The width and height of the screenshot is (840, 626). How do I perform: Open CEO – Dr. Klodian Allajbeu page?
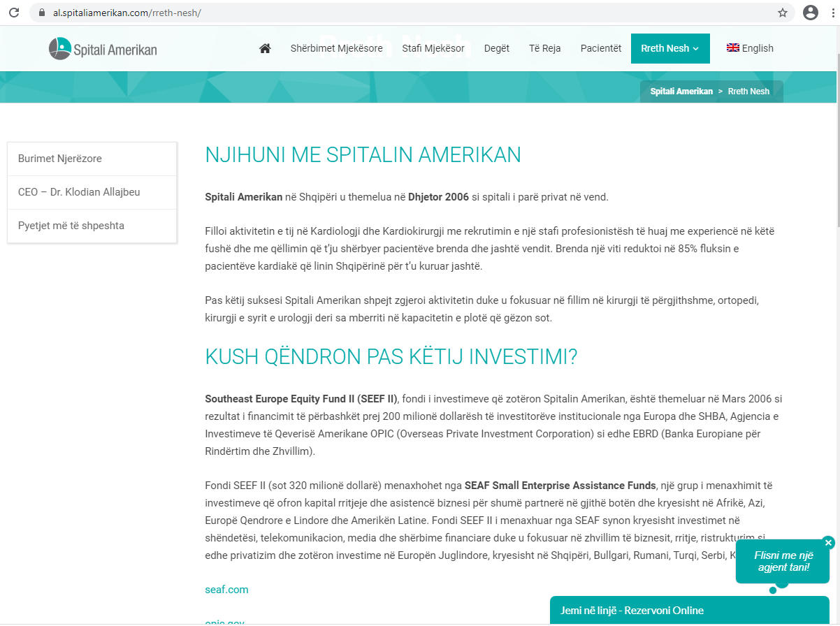[x=92, y=192]
